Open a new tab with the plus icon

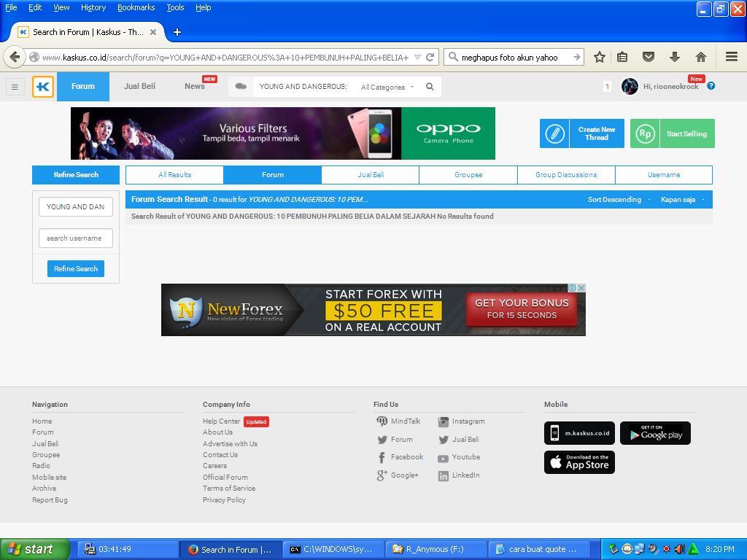coord(177,32)
